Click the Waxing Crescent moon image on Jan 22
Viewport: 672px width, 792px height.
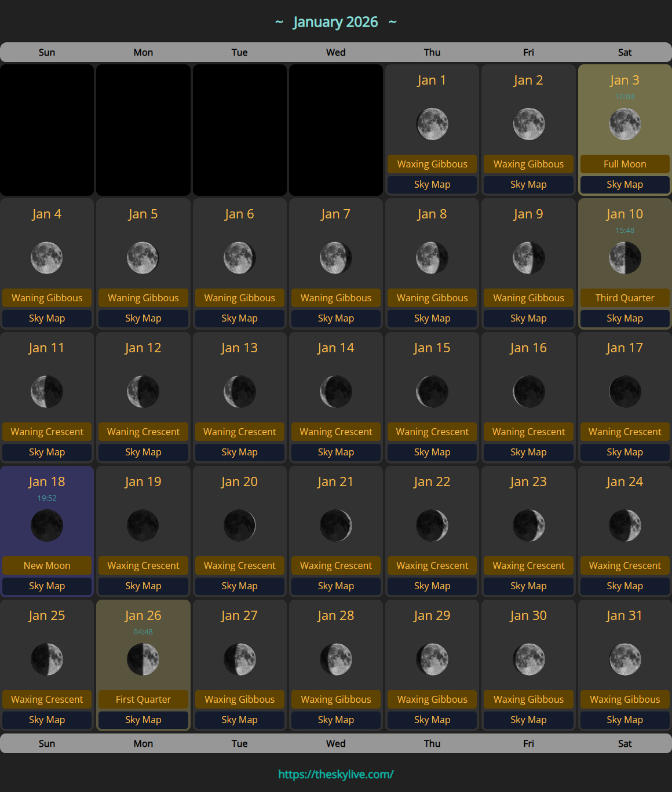point(432,525)
